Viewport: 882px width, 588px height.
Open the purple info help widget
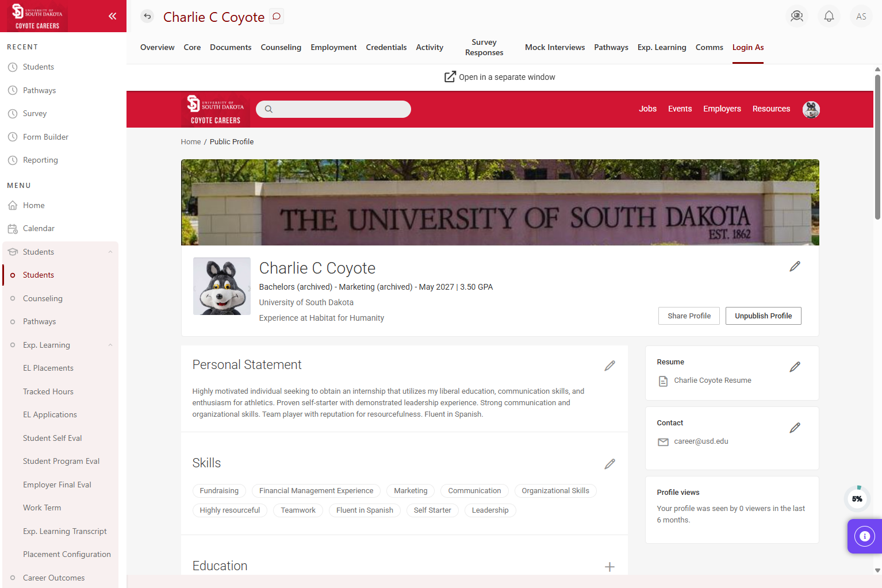pos(864,536)
